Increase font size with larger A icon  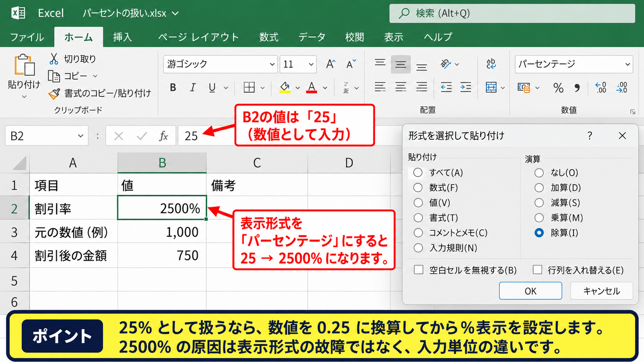coord(330,64)
